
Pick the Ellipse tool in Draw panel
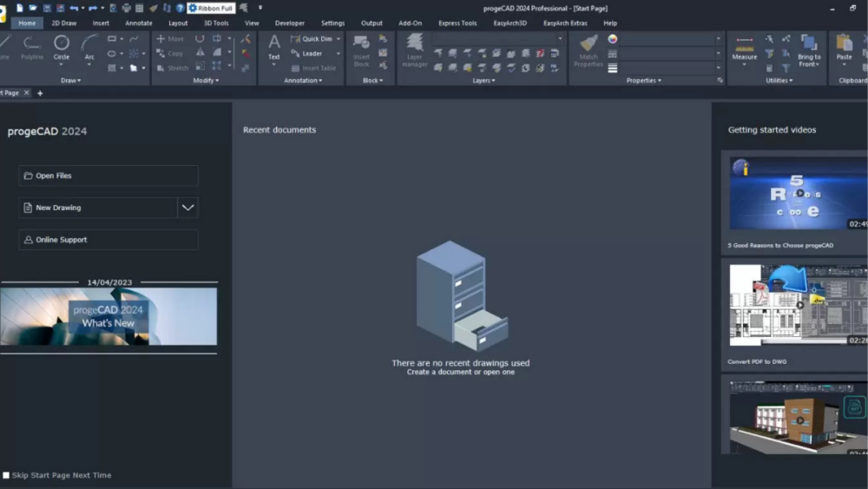click(x=112, y=54)
